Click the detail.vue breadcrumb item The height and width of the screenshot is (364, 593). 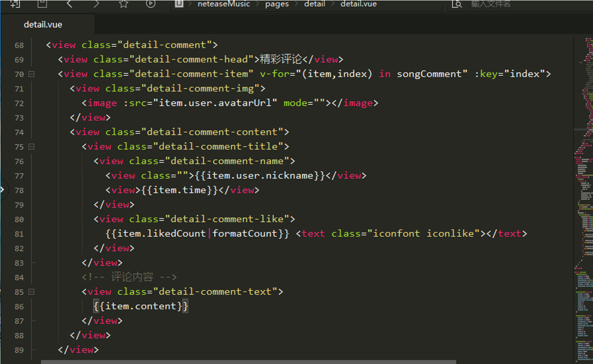[x=359, y=4]
